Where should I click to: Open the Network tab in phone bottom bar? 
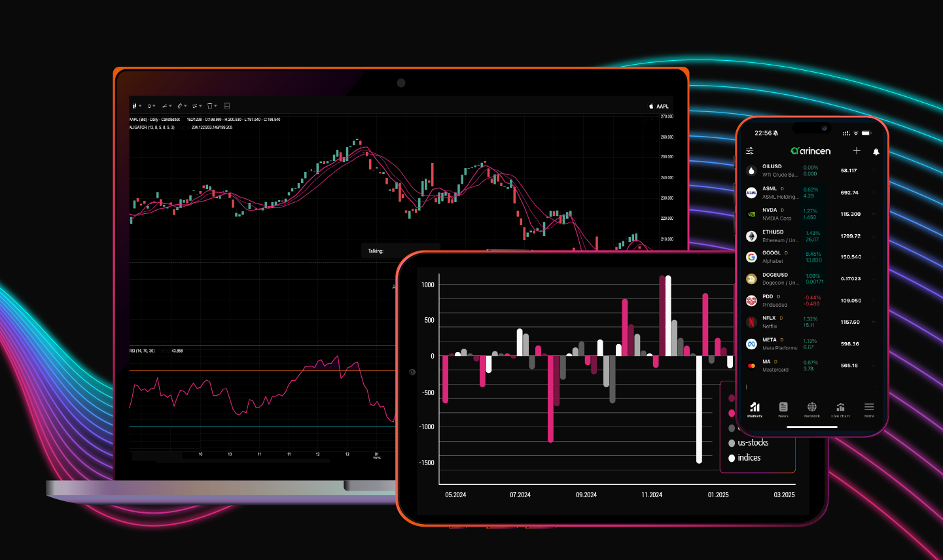tap(811, 410)
